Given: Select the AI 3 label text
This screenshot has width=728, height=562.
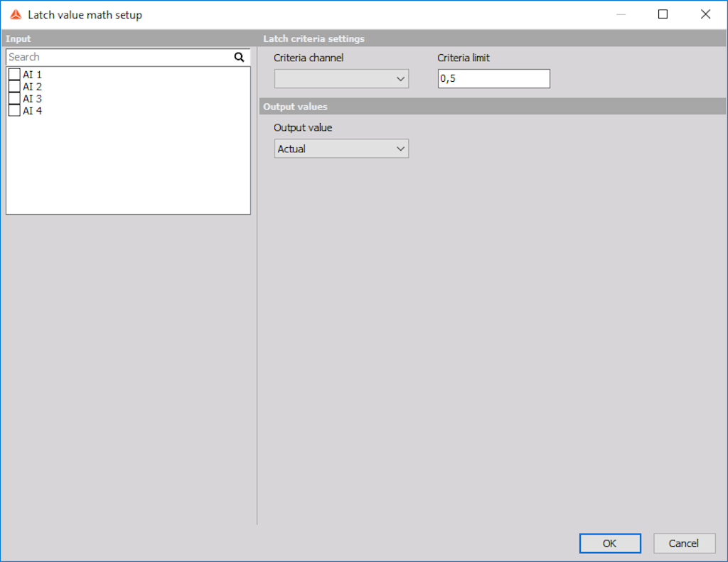Looking at the screenshot, I should coord(33,98).
